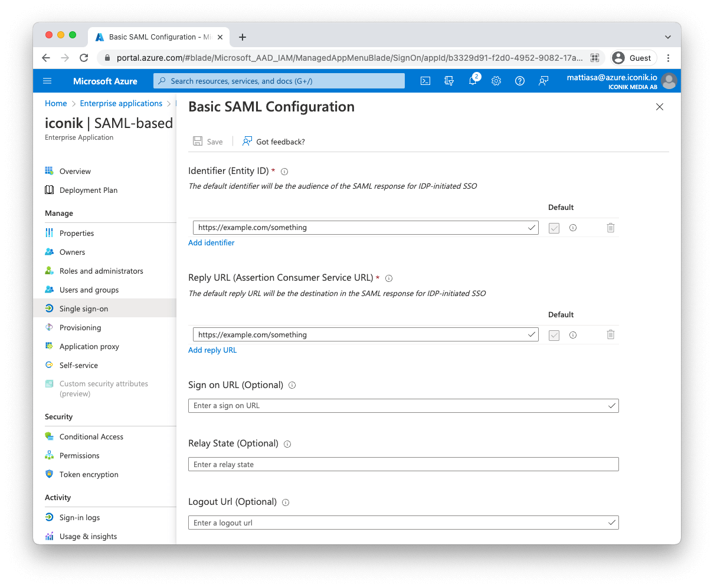Open the Directories and subscriptions filter icon

[x=449, y=81]
